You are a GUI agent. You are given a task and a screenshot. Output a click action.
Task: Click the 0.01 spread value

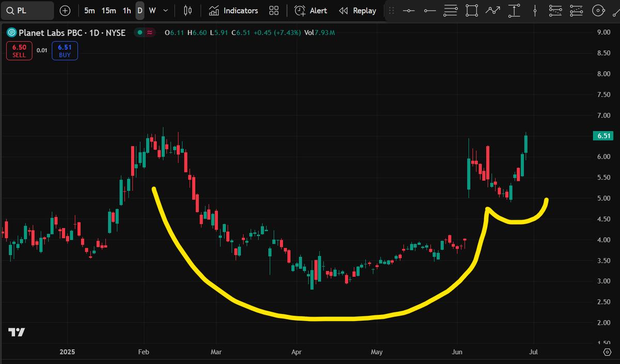click(42, 51)
